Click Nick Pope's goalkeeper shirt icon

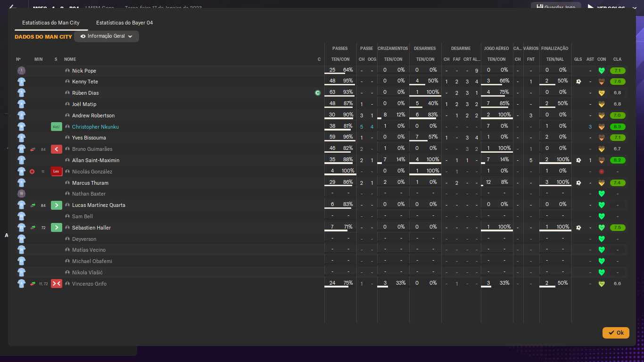pyautogui.click(x=21, y=71)
